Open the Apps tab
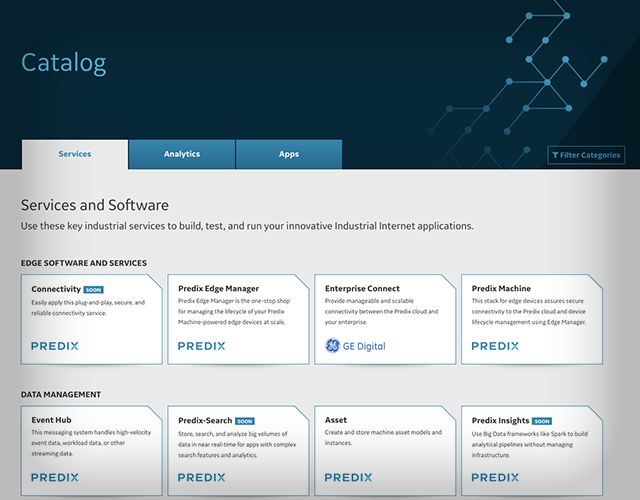 [x=289, y=154]
